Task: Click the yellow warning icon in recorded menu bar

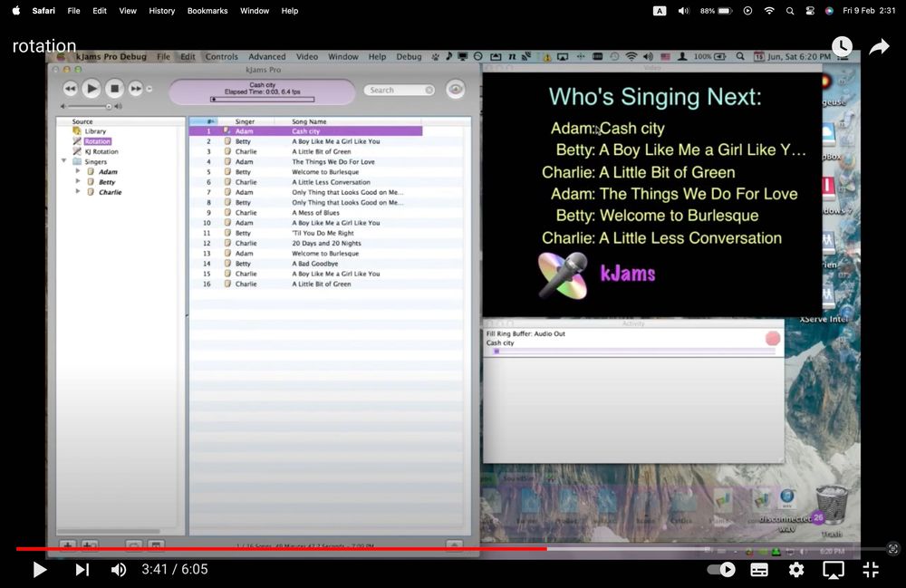Action: point(546,57)
